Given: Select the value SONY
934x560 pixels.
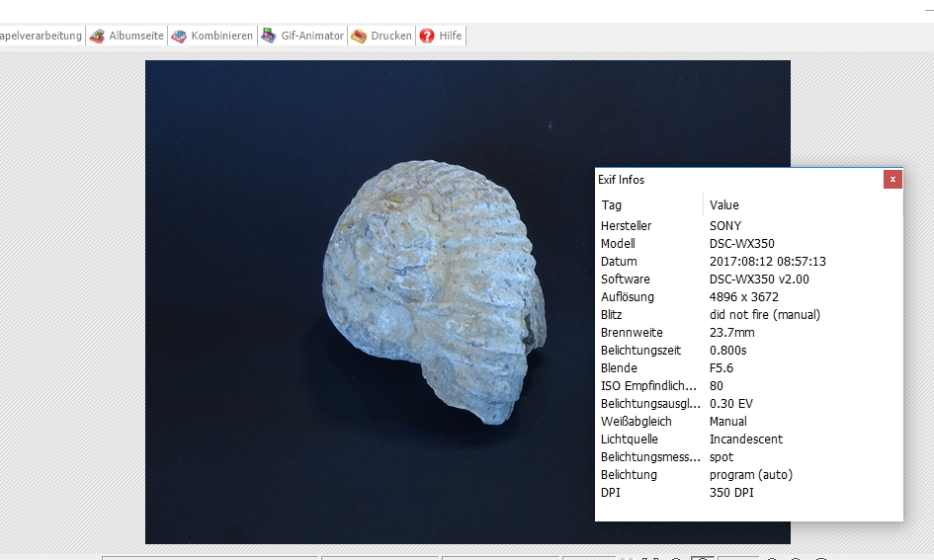Looking at the screenshot, I should pyautogui.click(x=725, y=226).
